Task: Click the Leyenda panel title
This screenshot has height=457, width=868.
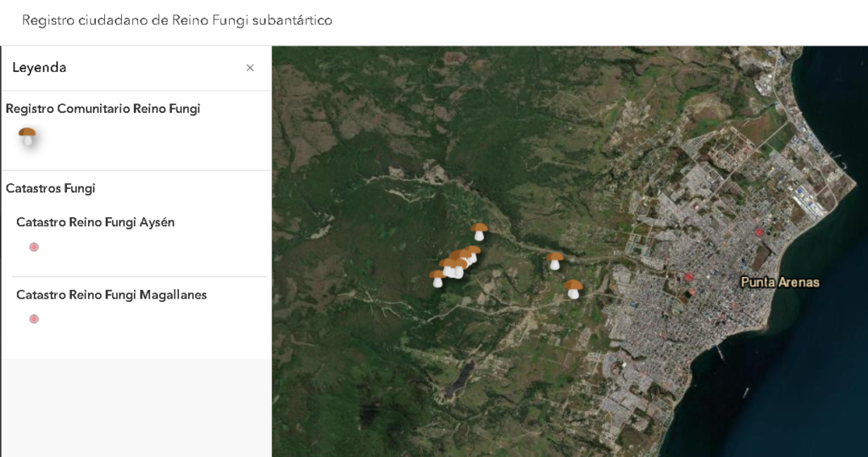Action: [x=39, y=68]
